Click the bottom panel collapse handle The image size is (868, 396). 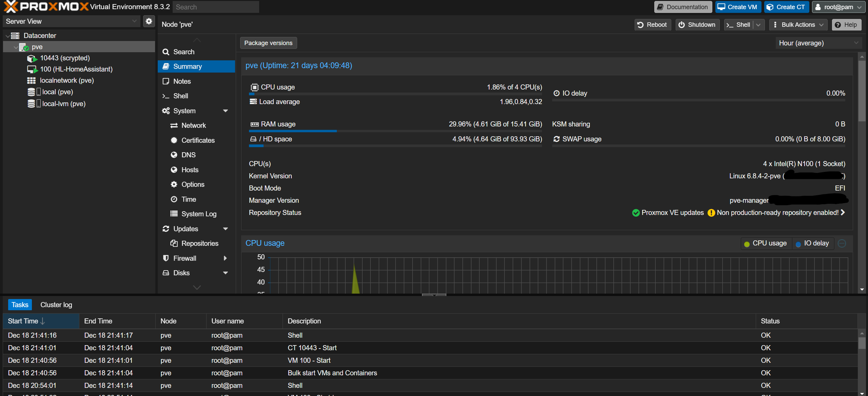[434, 295]
